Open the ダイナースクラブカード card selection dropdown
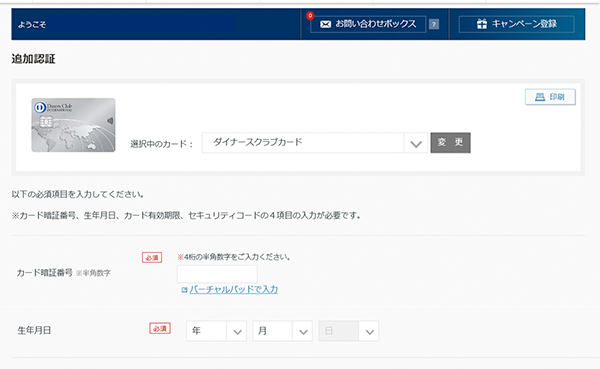 [315, 143]
